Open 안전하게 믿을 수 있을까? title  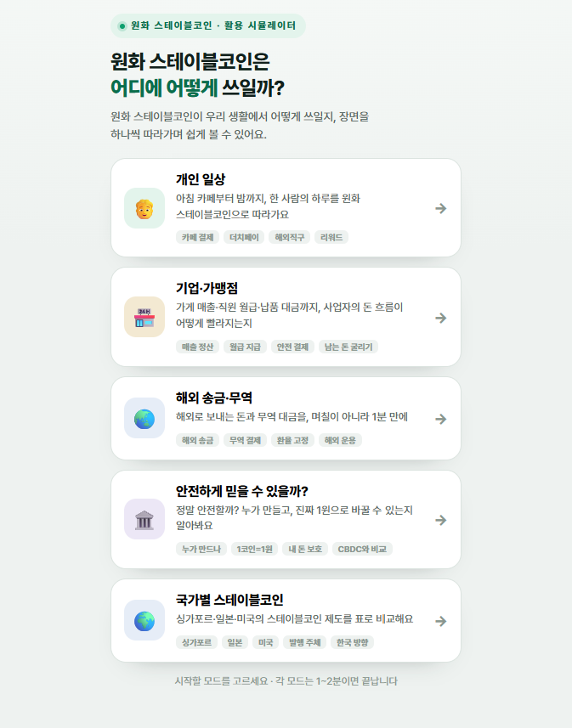point(241,491)
